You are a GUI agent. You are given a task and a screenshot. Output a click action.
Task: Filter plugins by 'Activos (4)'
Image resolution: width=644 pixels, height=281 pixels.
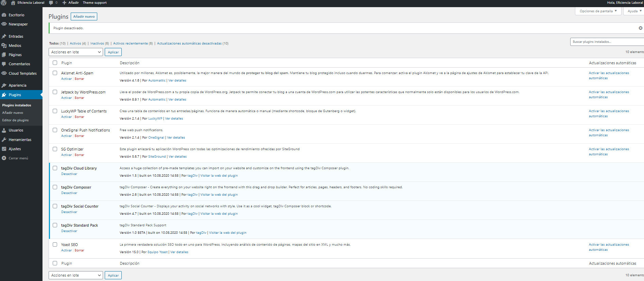[78, 43]
